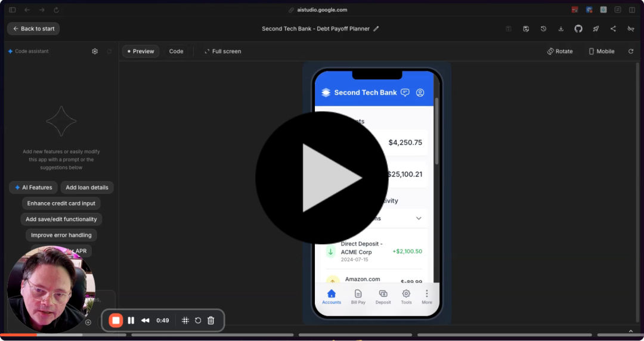644x341 pixels.
Task: Toggle the Mobile device view
Action: (x=601, y=51)
